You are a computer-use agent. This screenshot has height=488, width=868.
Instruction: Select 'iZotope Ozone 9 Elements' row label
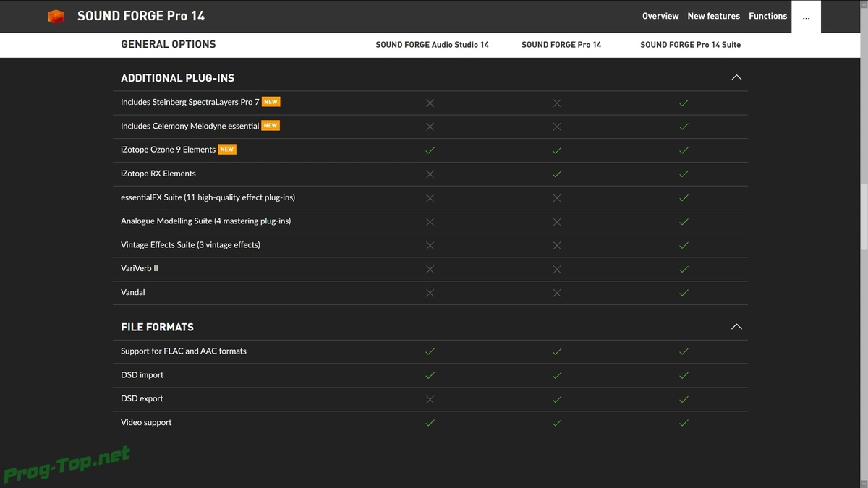coord(168,150)
